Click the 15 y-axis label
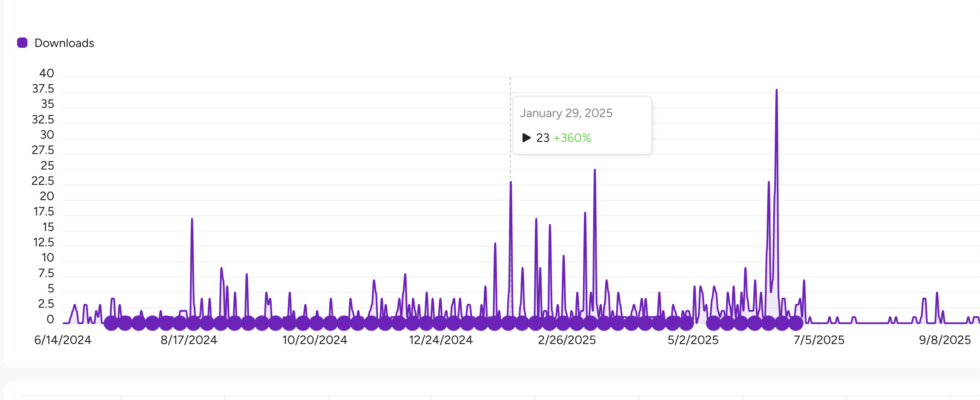980x400 pixels. [x=48, y=227]
